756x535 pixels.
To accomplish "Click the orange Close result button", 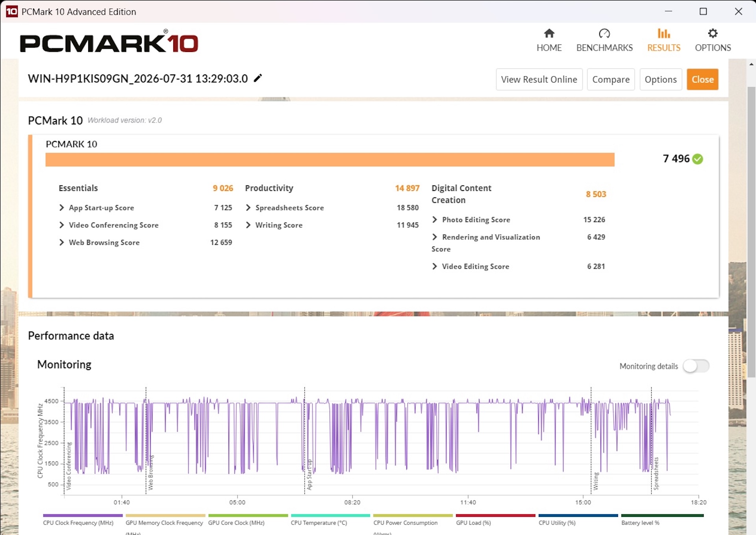I will (x=702, y=80).
